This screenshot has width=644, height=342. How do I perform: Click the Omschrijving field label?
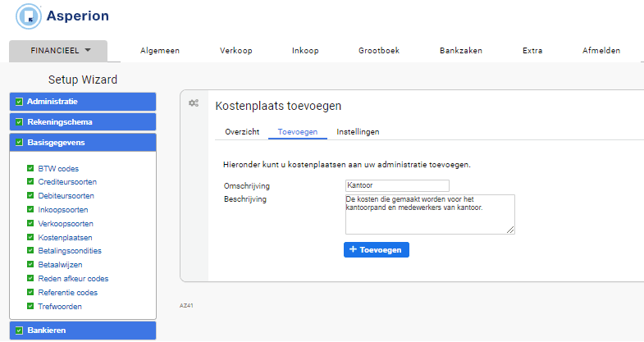[x=247, y=186]
